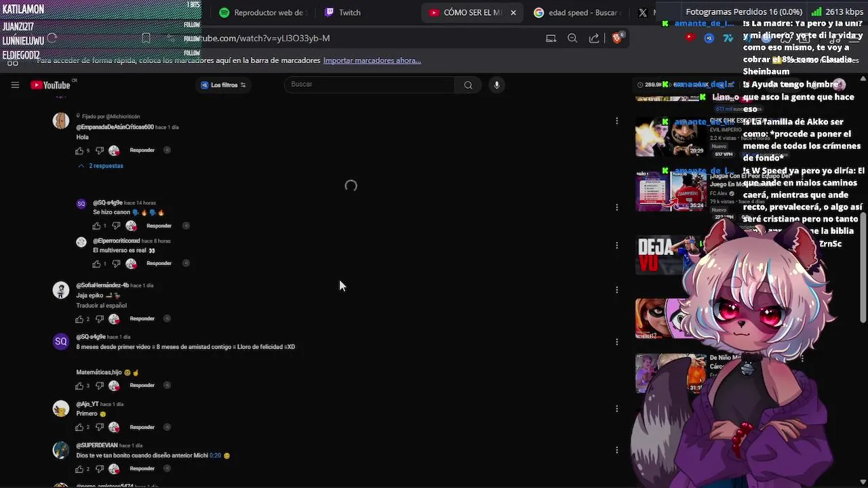
Task: Select the 'CÓMO SER EL M' YouTube tab
Action: [x=473, y=12]
